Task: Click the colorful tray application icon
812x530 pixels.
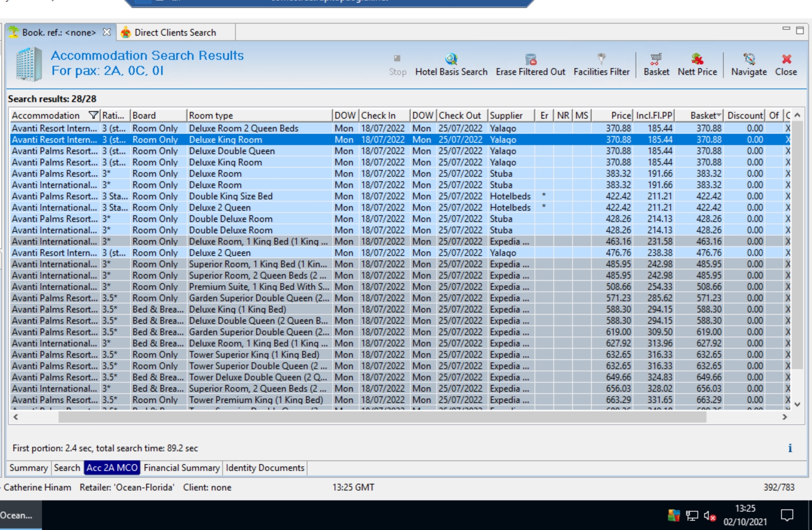Action: point(674,515)
